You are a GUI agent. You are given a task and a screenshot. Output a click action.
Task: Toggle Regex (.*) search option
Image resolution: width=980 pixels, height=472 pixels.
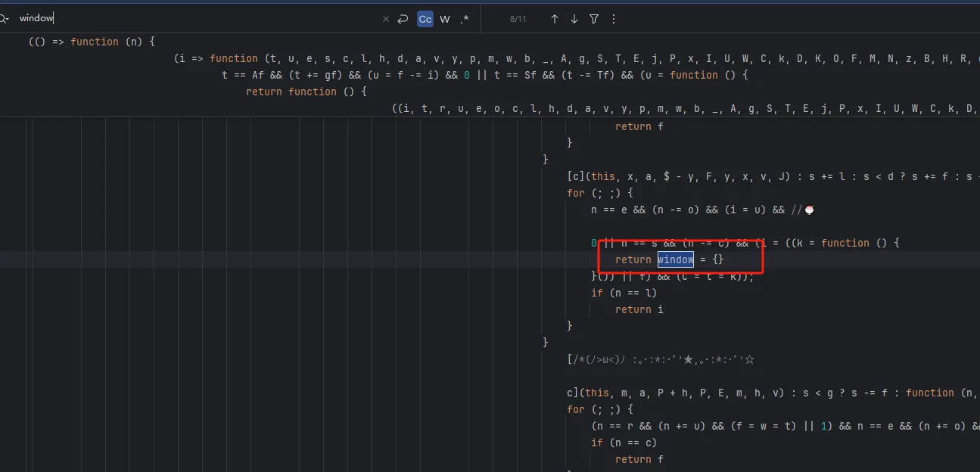(x=465, y=19)
